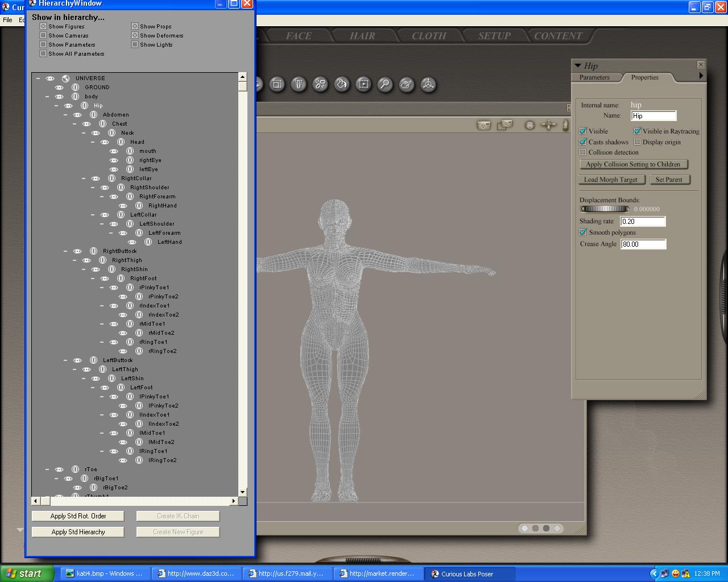Select the Chain Break tool
The image size is (728, 582).
[320, 85]
